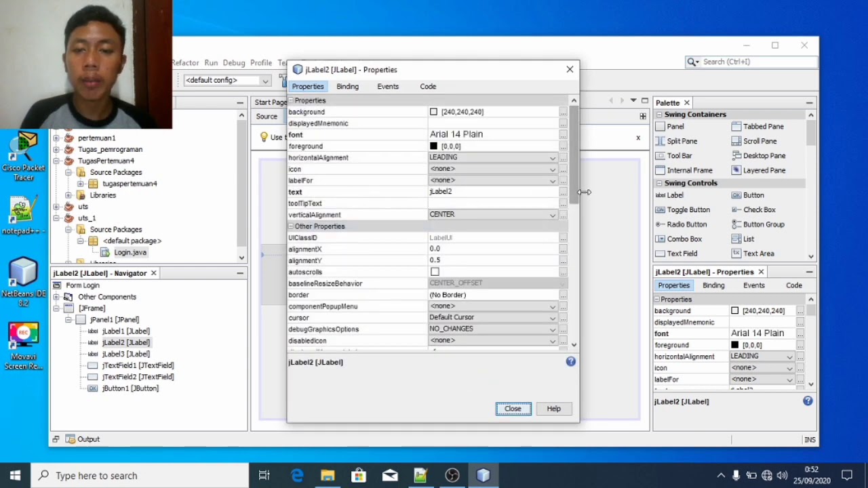
Task: Open Microsoft Edge from taskbar
Action: (x=297, y=476)
